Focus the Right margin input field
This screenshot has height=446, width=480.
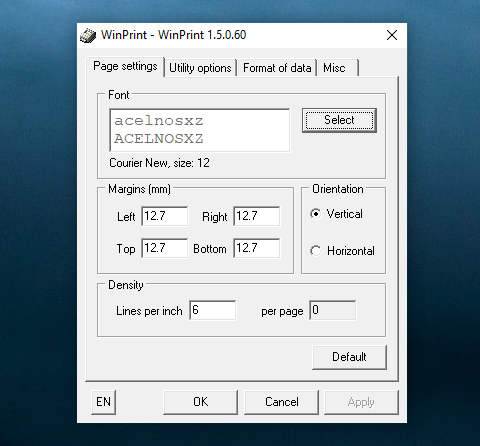(x=257, y=216)
